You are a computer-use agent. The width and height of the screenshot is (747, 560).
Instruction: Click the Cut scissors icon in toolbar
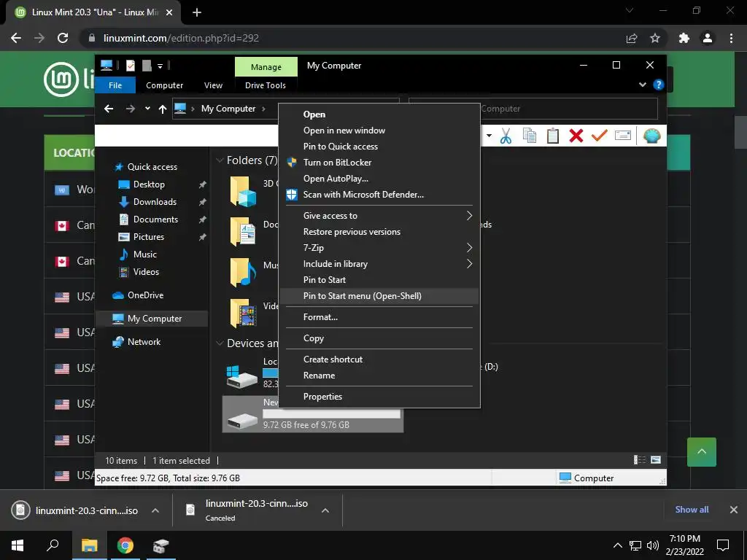(506, 136)
